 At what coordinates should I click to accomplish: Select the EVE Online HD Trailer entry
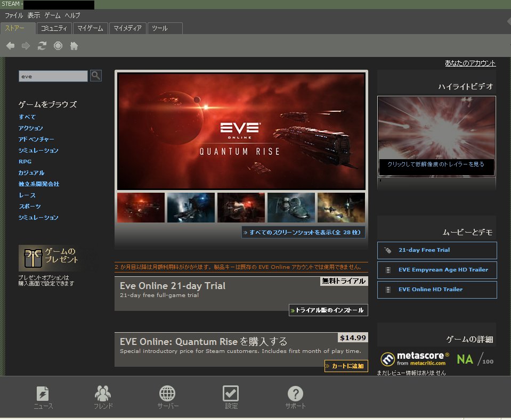(x=436, y=290)
